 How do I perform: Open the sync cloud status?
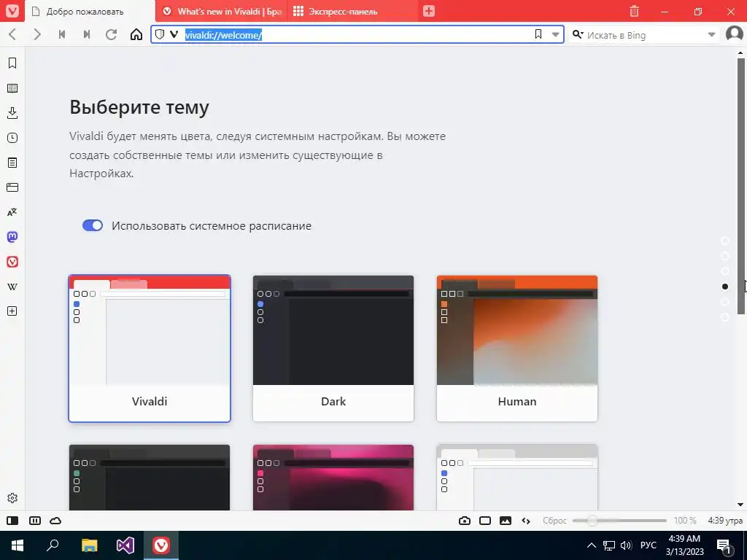pos(55,521)
